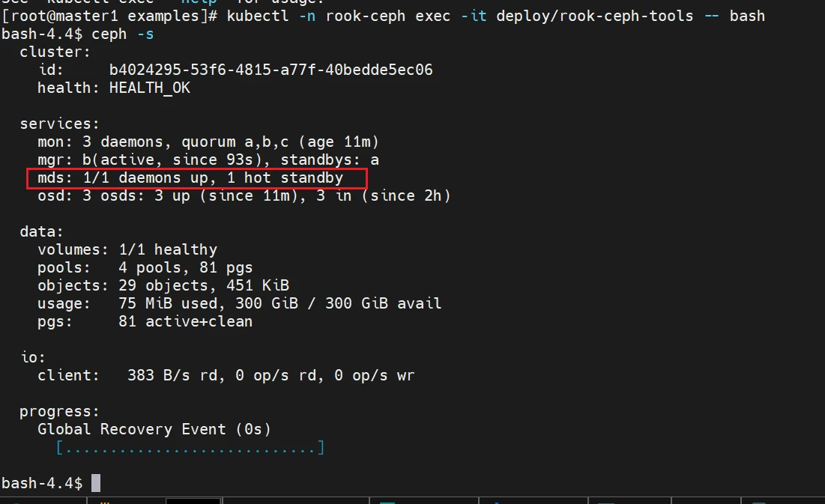The width and height of the screenshot is (825, 504).
Task: Click the 'volumes: 1/1 healthy' line
Action: pyautogui.click(x=127, y=249)
